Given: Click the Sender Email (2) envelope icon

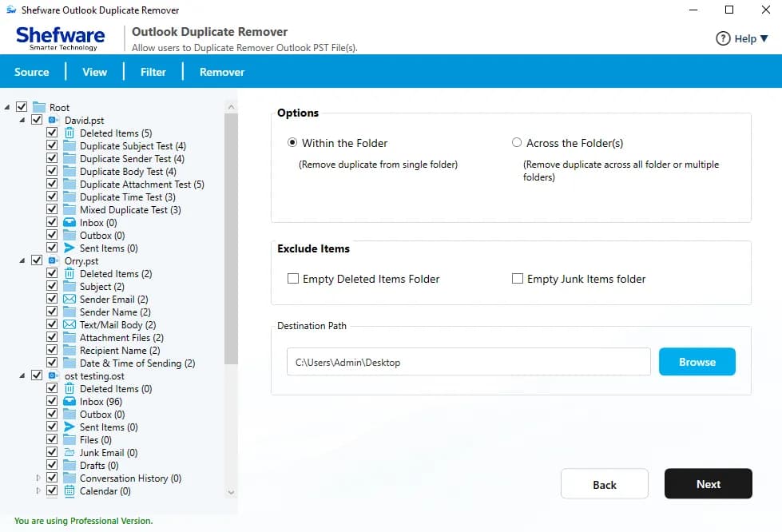Looking at the screenshot, I should [x=69, y=300].
